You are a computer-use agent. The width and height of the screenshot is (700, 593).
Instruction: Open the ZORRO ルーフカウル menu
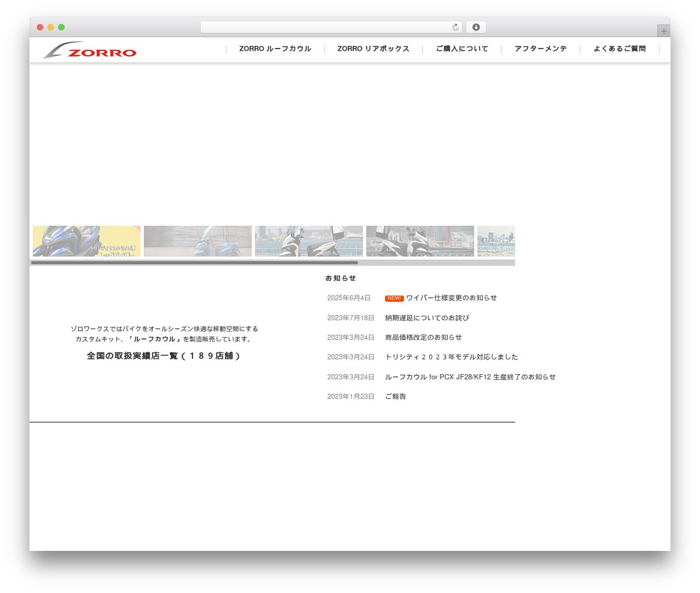pyautogui.click(x=275, y=49)
